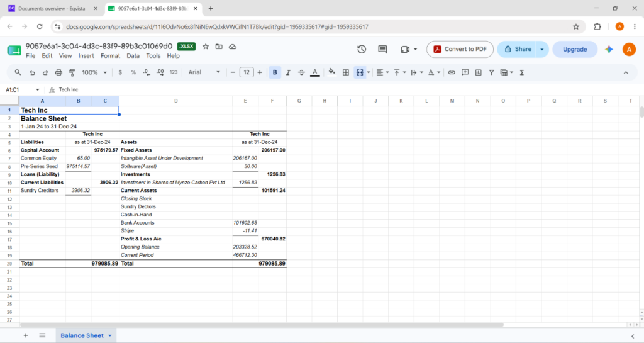This screenshot has width=644, height=343.
Task: Open the borders tool
Action: 346,72
